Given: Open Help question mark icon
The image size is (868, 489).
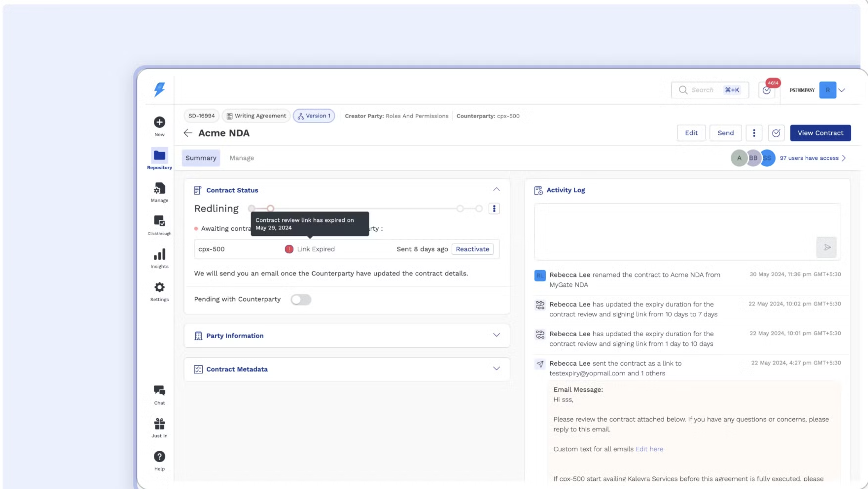Looking at the screenshot, I should [x=159, y=457].
